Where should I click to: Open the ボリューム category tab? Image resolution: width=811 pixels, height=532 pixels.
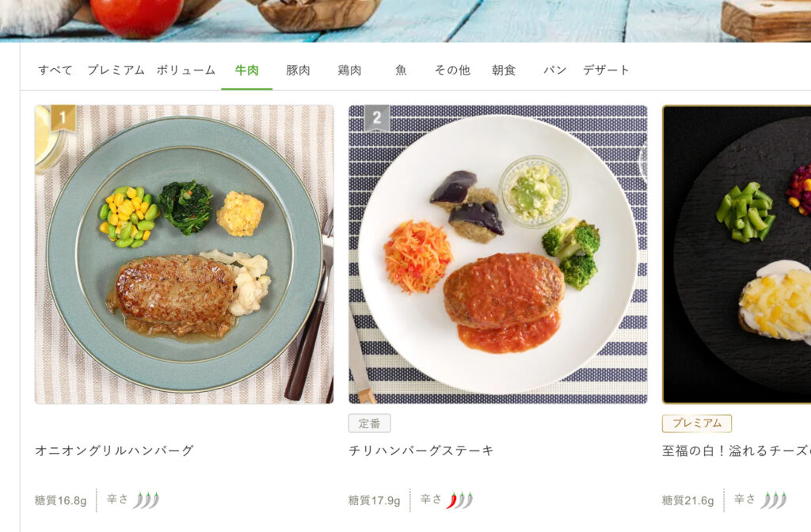pos(185,70)
